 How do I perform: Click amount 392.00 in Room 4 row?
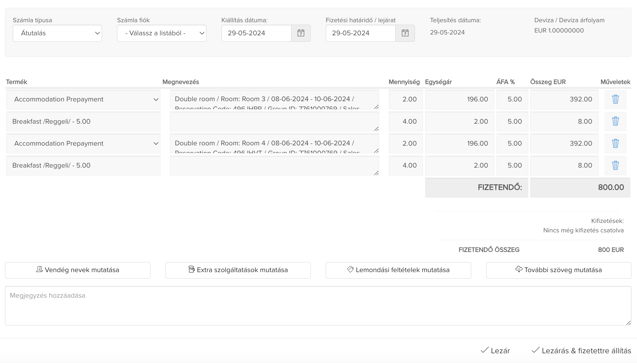coord(564,143)
